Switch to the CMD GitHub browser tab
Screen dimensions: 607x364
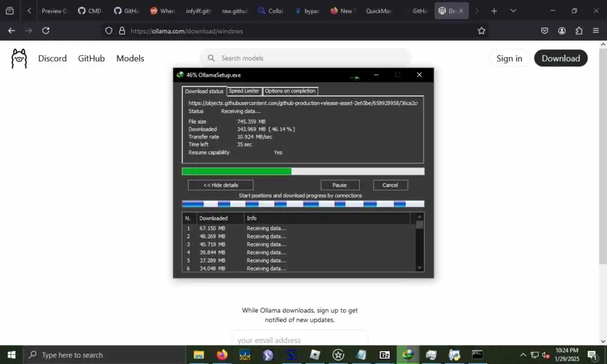coord(90,10)
